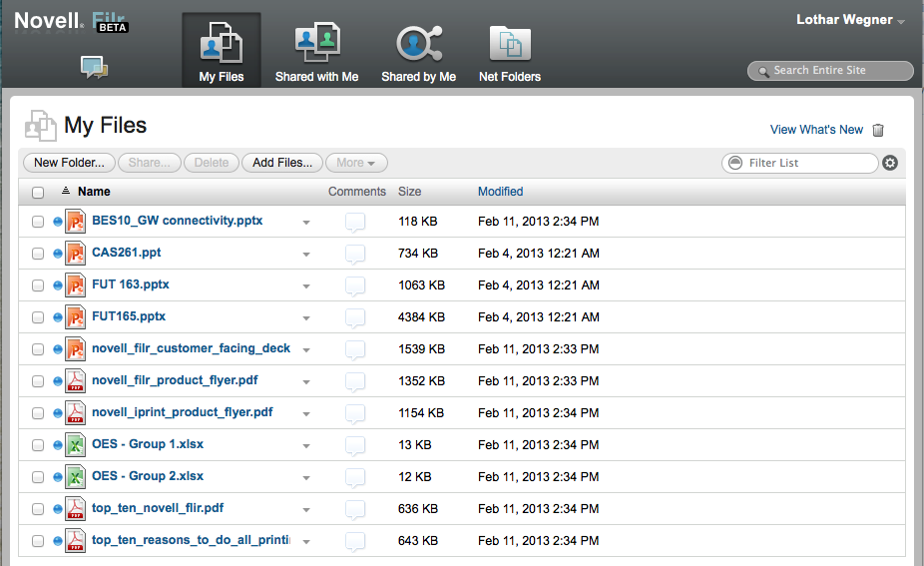924x566 pixels.
Task: Check the box for novell_filr_product_flyer.pdf
Action: (x=38, y=381)
